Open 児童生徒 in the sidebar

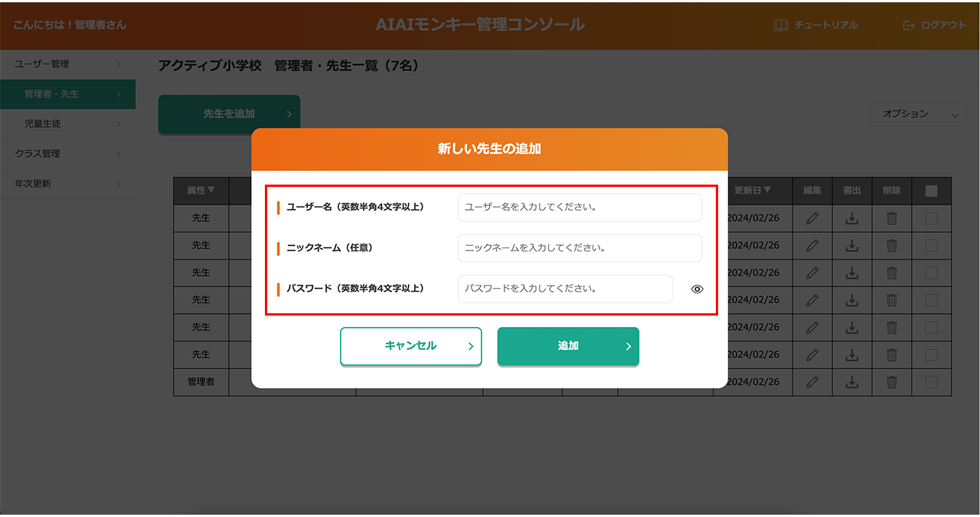pos(67,123)
